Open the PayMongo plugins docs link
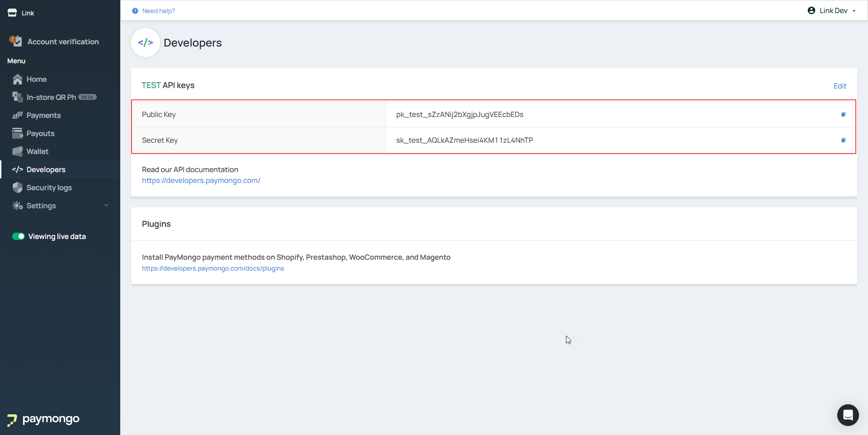 [213, 268]
